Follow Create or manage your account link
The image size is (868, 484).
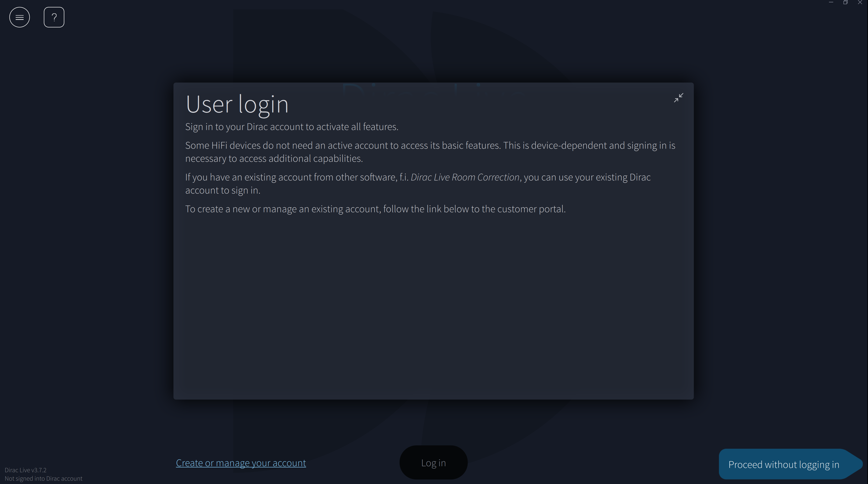(x=241, y=463)
